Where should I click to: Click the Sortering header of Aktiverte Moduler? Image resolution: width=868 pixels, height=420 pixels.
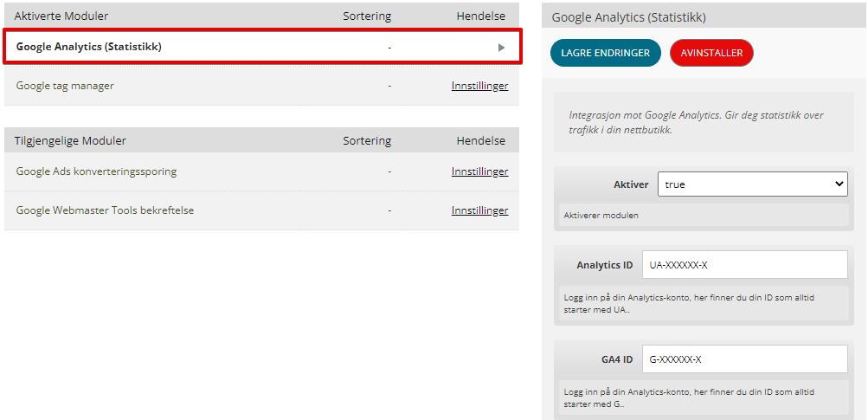pos(367,16)
